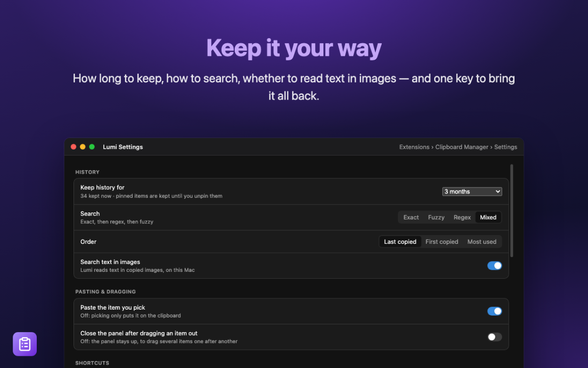
Task: Select Regex search mode
Action: 462,217
